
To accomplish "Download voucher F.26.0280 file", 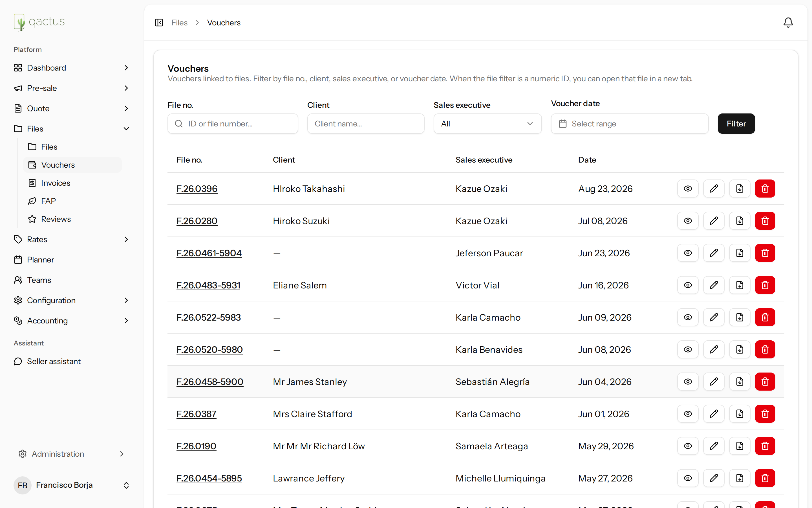I will [740, 221].
